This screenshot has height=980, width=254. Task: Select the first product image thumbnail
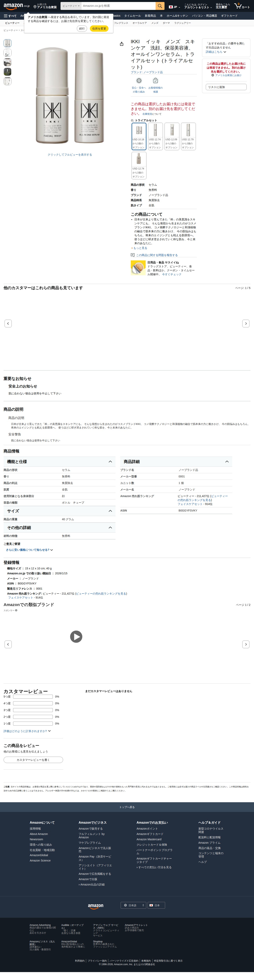tap(7, 43)
